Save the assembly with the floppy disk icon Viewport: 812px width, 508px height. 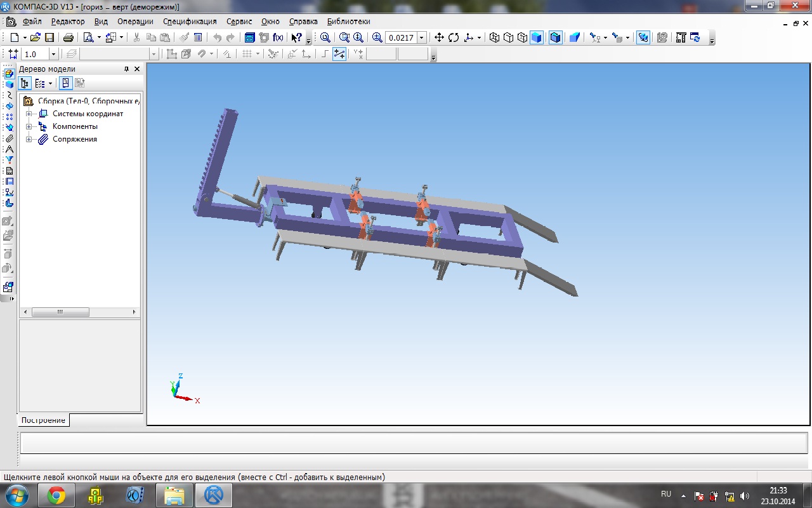(49, 37)
